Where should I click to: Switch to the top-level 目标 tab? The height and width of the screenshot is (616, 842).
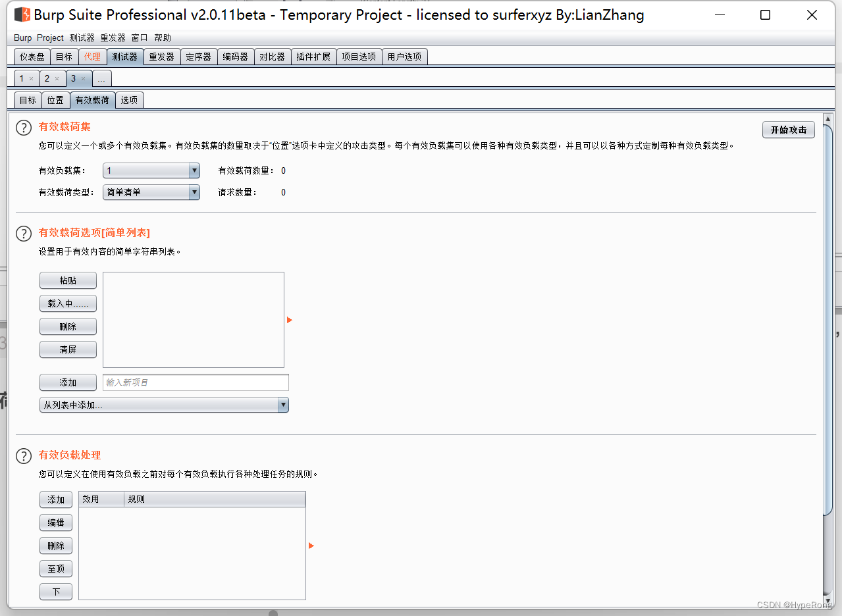tap(64, 57)
